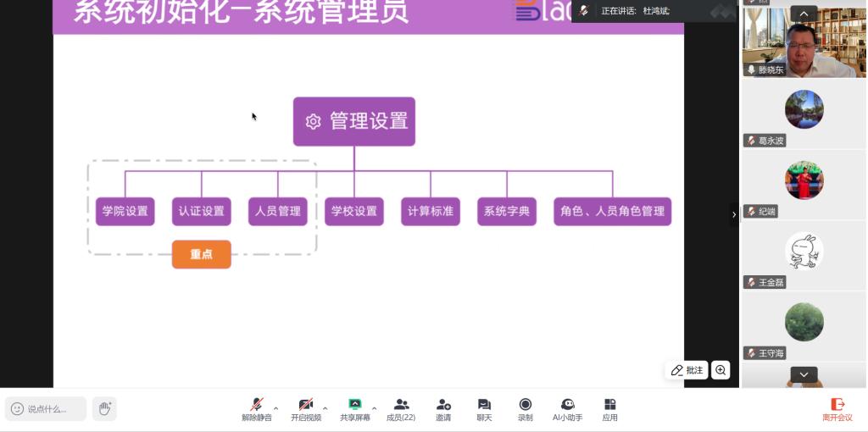Expand video options arrow beside 开启视频
This screenshot has height=432, width=868.
(325, 408)
